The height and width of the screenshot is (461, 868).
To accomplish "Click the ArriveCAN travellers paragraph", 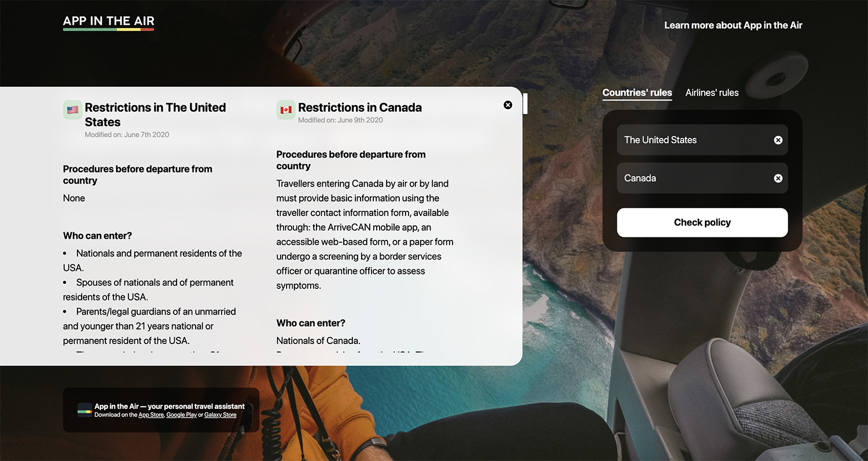I will [365, 235].
